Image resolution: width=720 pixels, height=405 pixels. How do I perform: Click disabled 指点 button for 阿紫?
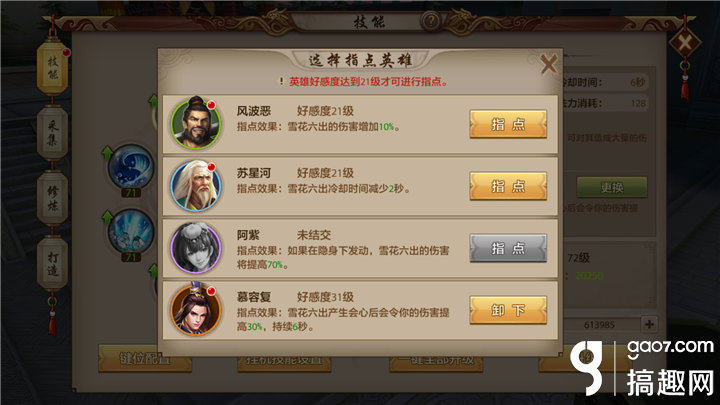click(x=508, y=248)
